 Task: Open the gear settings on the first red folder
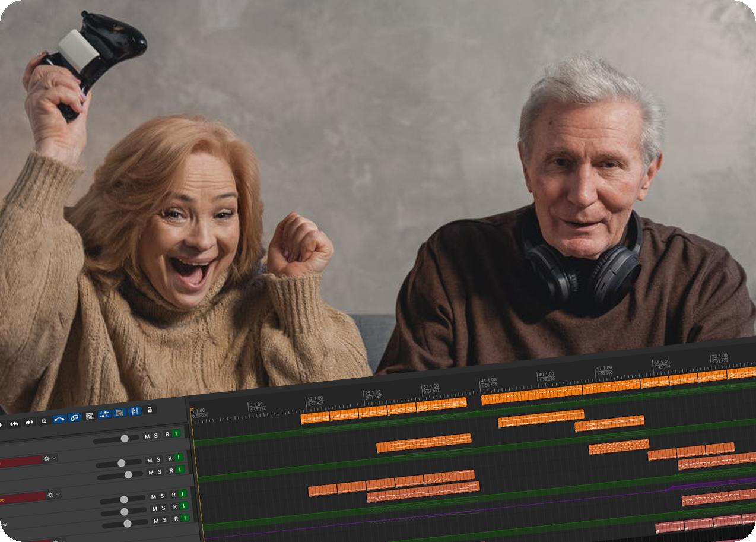[46, 459]
